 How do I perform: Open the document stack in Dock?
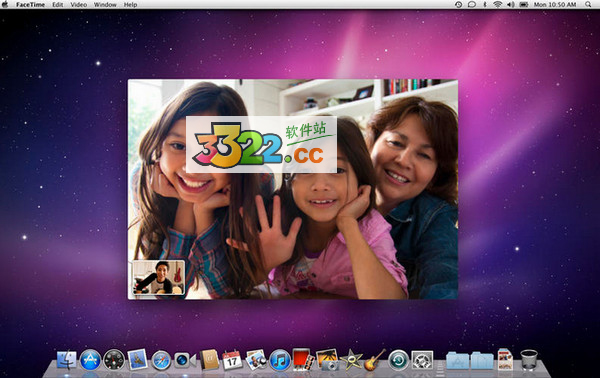point(505,360)
